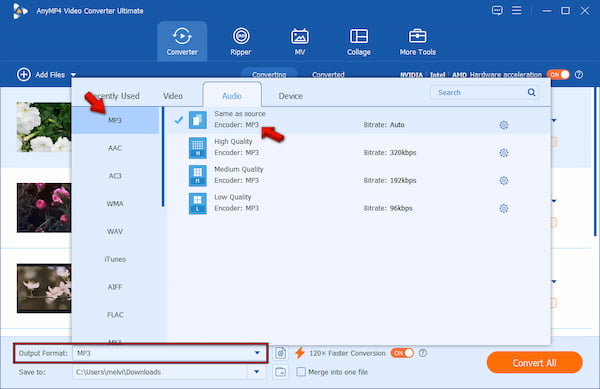
Task: Click the blossom branch video thumbnail
Action: [x=44, y=288]
